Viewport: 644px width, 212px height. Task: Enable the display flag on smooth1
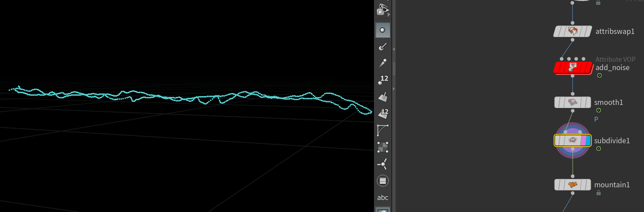coord(588,102)
